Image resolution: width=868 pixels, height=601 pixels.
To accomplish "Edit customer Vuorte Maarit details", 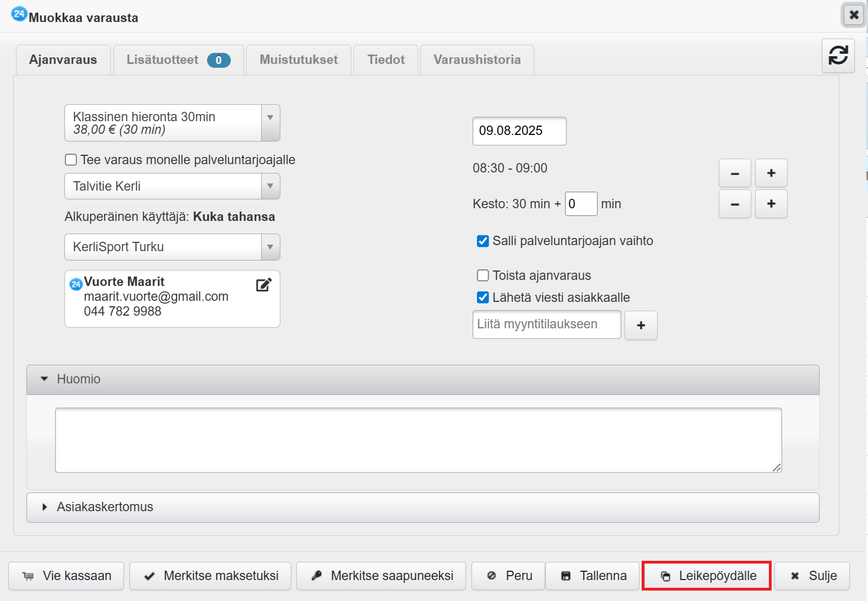I will pos(264,285).
